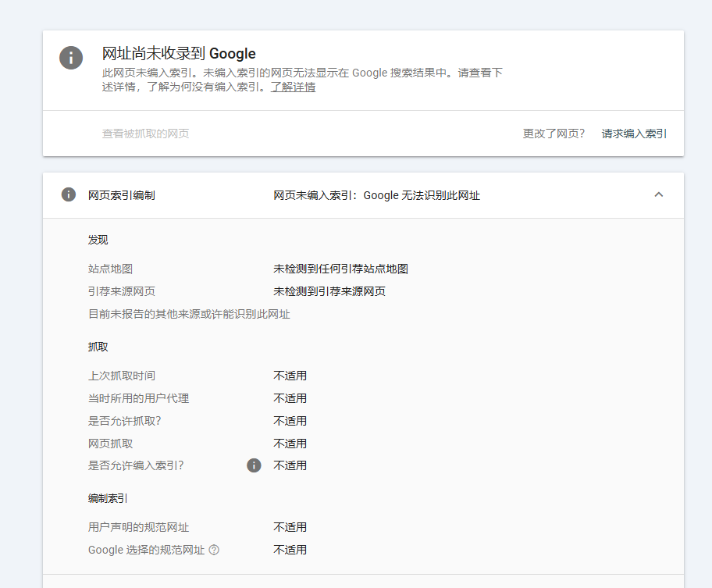Click the 当时所用的用户代理 label
The height and width of the screenshot is (588, 712).
pos(138,399)
